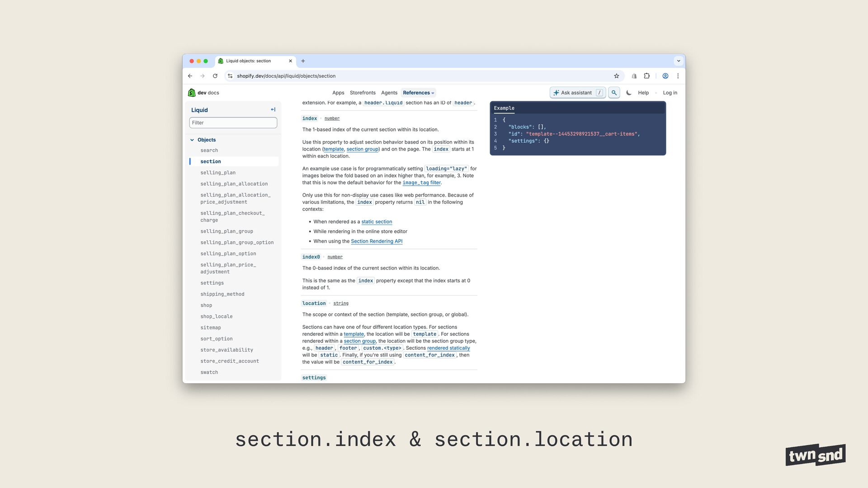868x488 pixels.
Task: Reload the page
Action: pos(215,76)
